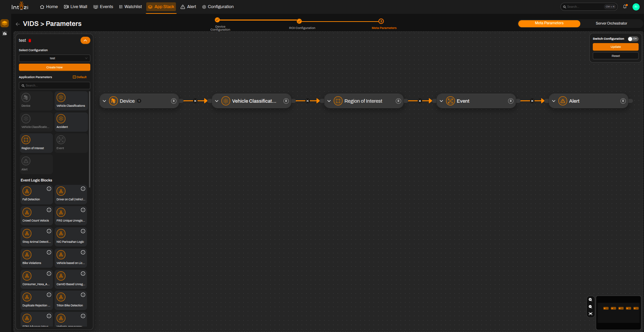This screenshot has width=644, height=332.
Task: Open the Select Configuration dropdown
Action: pos(55,58)
